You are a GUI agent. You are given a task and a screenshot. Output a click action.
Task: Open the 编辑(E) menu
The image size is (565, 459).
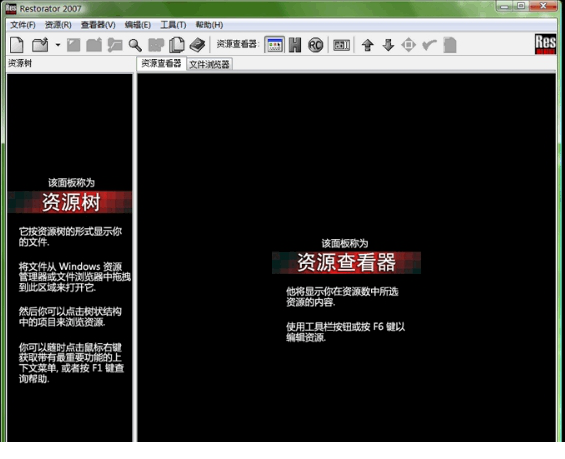[x=138, y=25]
